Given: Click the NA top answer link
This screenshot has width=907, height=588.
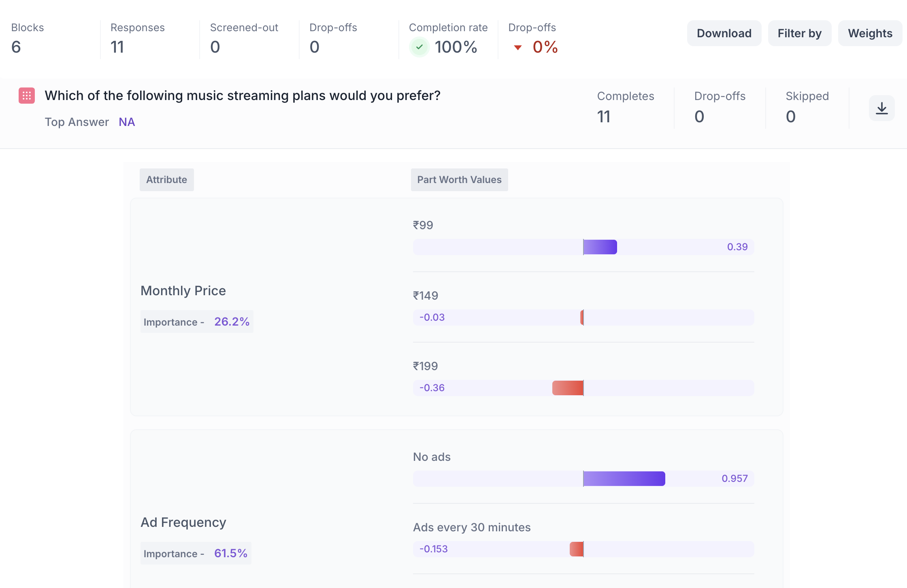Looking at the screenshot, I should (127, 122).
